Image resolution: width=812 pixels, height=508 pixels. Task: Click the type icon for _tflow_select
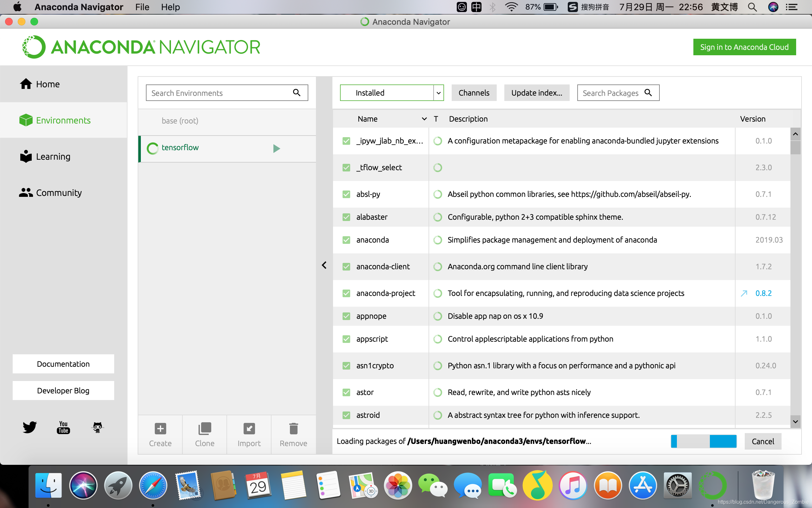pos(437,167)
